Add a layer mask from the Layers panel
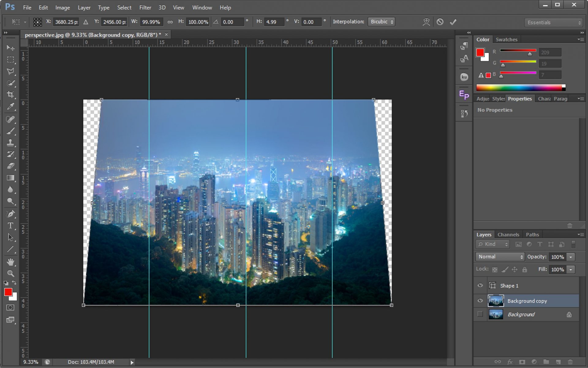 [522, 362]
